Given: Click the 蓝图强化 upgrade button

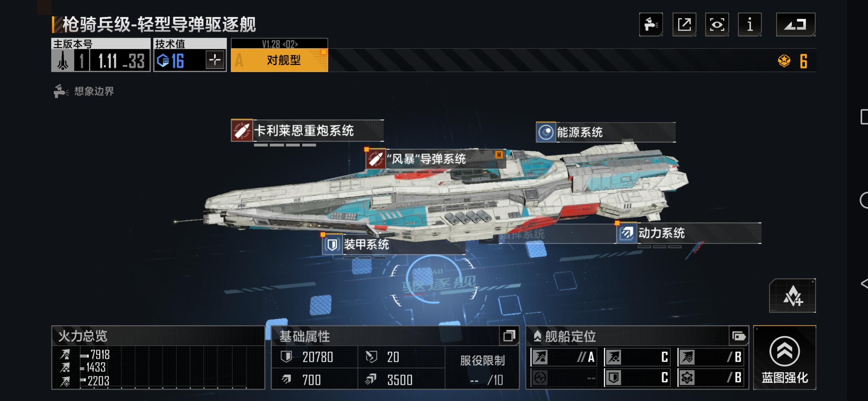Looking at the screenshot, I should pyautogui.click(x=784, y=358).
